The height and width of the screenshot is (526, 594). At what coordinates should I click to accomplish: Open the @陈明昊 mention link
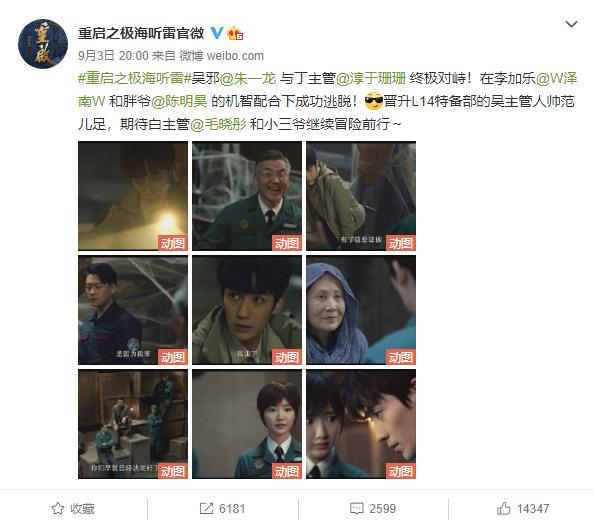click(179, 101)
